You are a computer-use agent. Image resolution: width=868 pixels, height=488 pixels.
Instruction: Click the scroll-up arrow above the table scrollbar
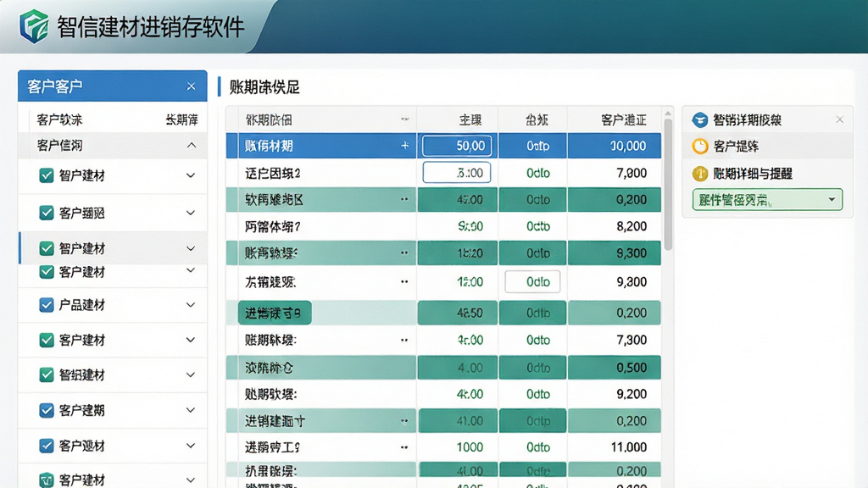(668, 113)
